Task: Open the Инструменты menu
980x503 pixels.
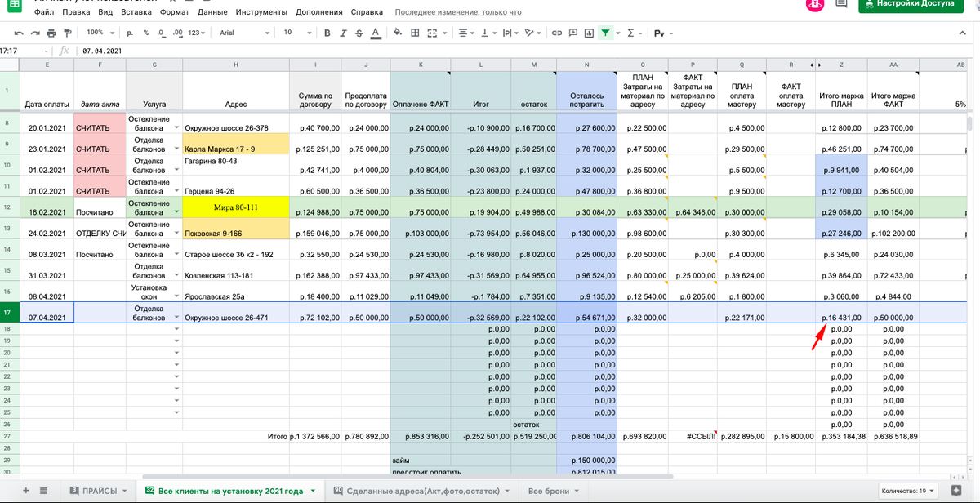Action: (x=261, y=13)
